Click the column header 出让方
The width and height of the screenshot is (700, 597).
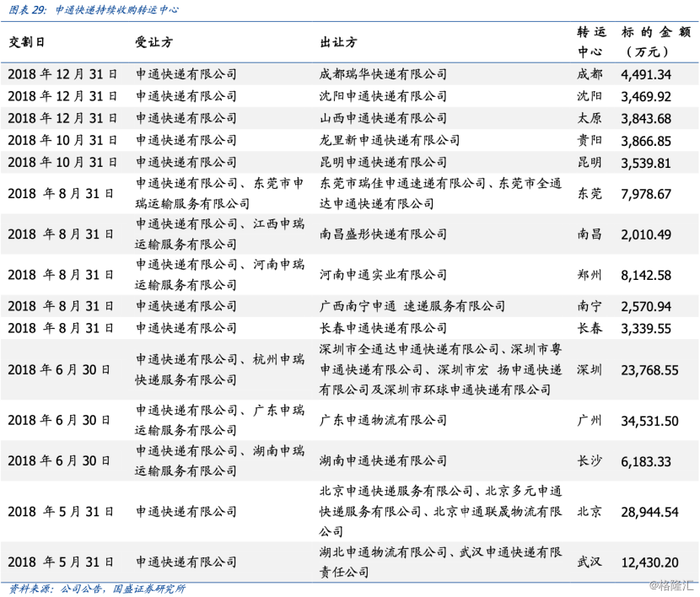[338, 42]
